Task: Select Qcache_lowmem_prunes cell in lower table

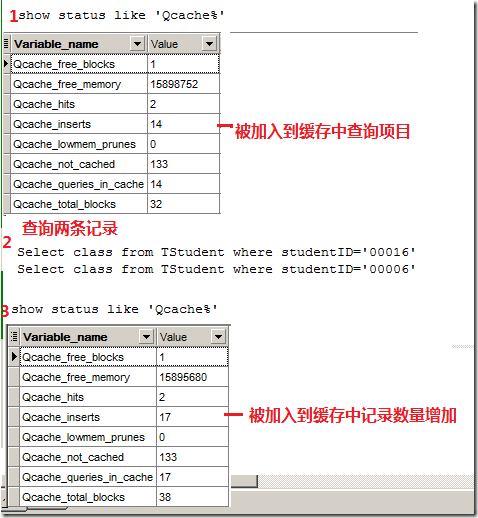Action: tap(88, 437)
